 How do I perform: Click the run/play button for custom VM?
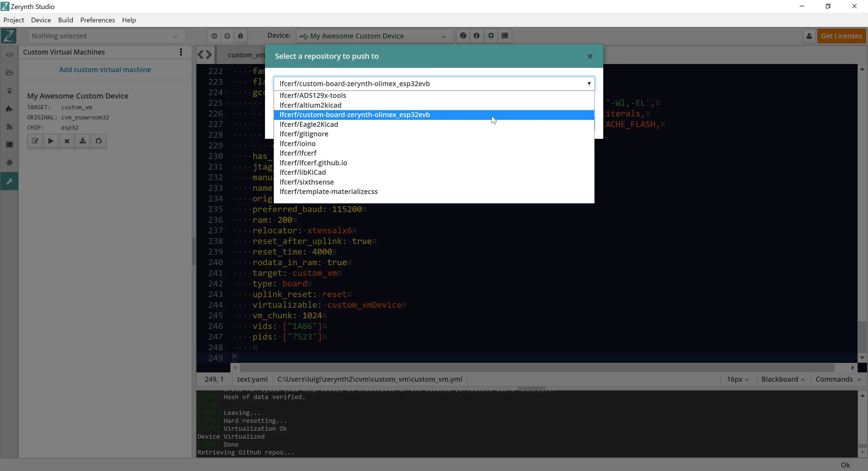51,141
